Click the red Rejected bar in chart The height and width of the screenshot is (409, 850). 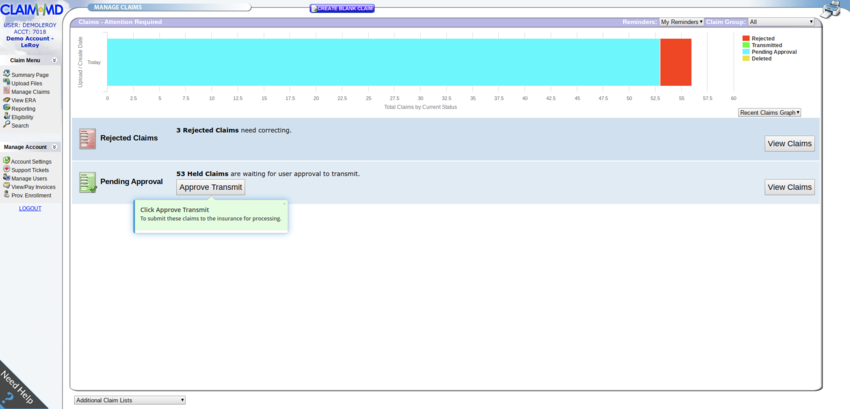tap(675, 62)
